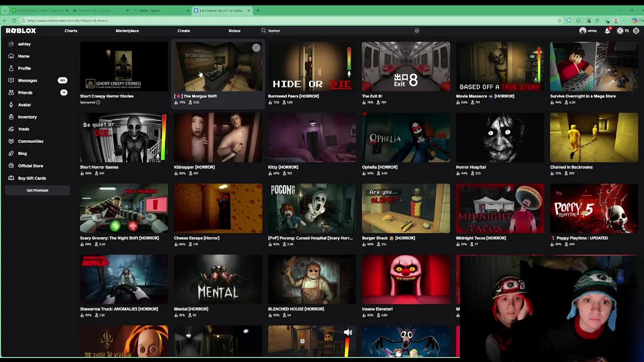Open the Avatar sidebar icon
This screenshot has width=644, height=362.
tap(11, 105)
